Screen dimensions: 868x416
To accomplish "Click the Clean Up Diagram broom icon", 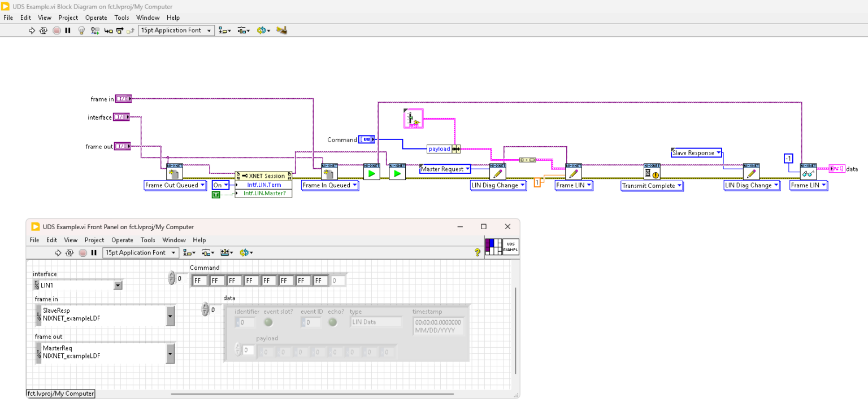I will pyautogui.click(x=281, y=31).
